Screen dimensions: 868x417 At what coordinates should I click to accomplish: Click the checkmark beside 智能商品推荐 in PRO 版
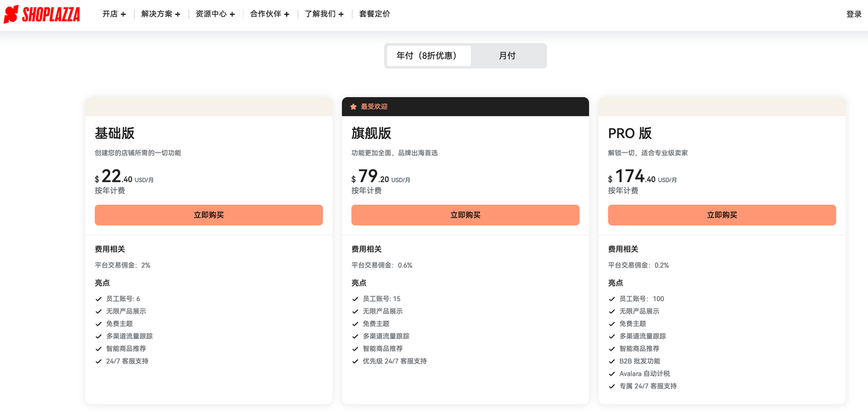[x=612, y=348]
